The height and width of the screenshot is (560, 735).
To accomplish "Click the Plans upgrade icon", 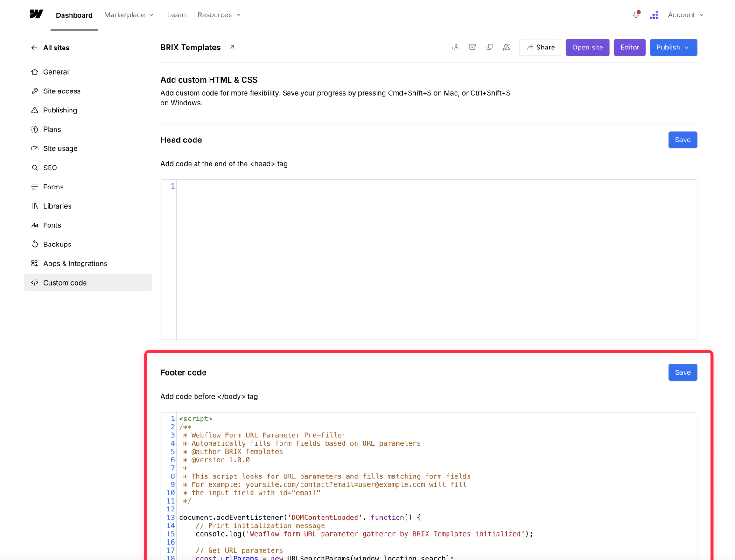I will (35, 129).
